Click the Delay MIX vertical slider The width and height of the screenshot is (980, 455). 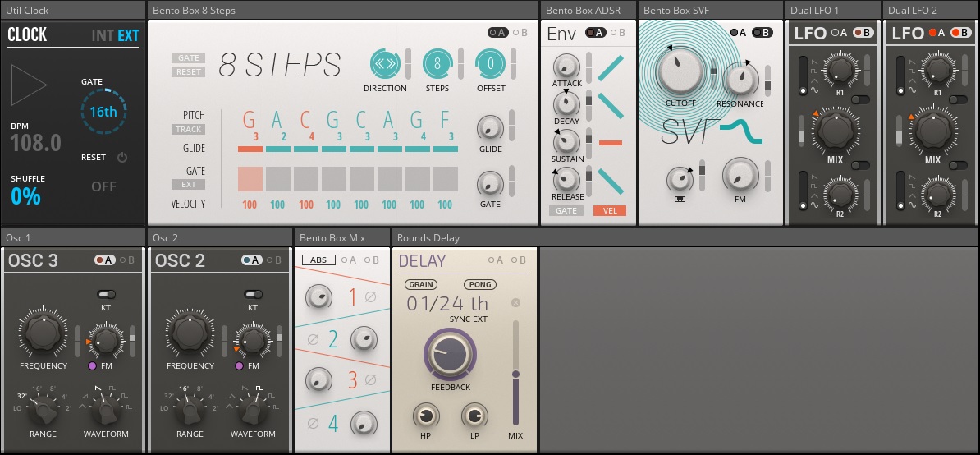pyautogui.click(x=515, y=373)
